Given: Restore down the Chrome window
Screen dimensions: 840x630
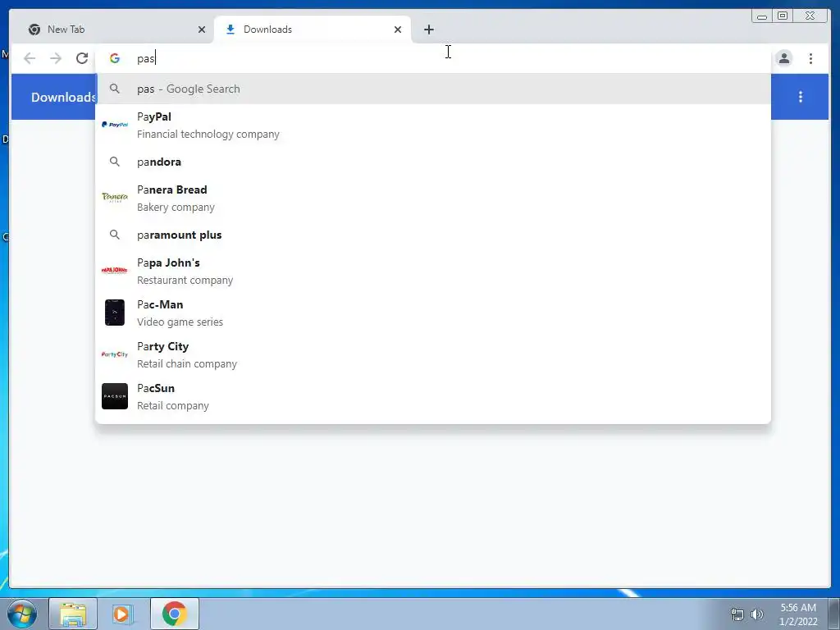Looking at the screenshot, I should point(783,16).
